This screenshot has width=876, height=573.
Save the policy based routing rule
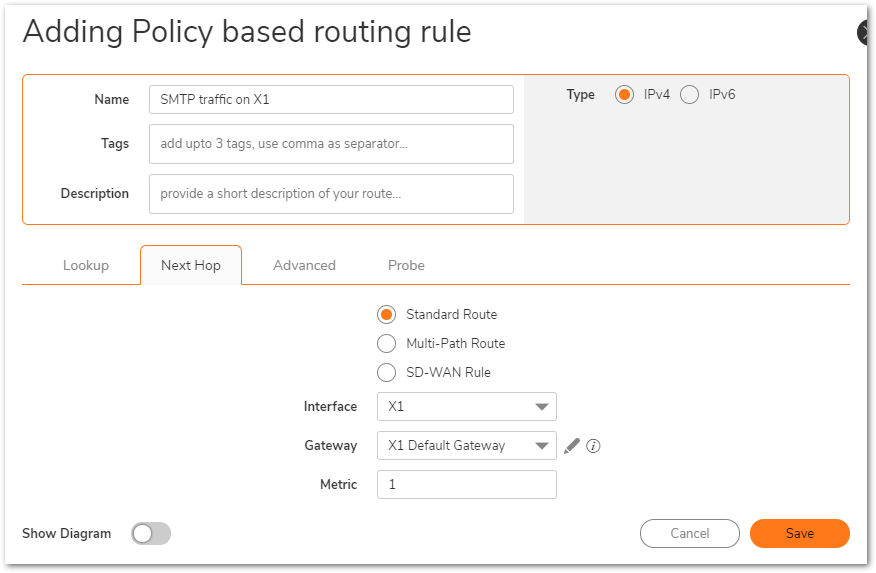(x=799, y=533)
